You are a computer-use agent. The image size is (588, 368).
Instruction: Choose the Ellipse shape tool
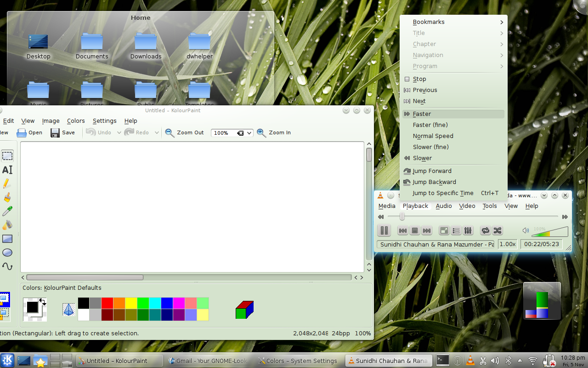tap(7, 253)
